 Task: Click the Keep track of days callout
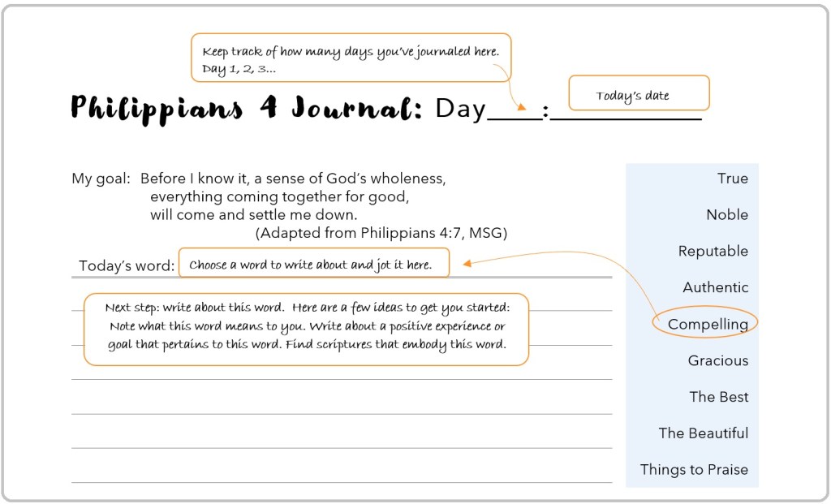pyautogui.click(x=351, y=58)
